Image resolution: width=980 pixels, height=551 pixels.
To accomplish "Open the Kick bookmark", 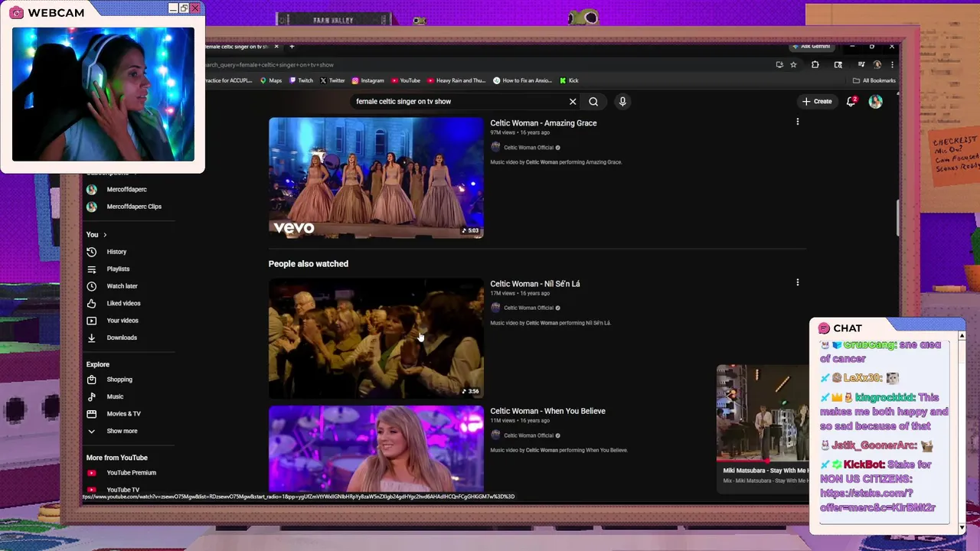I will pyautogui.click(x=569, y=80).
